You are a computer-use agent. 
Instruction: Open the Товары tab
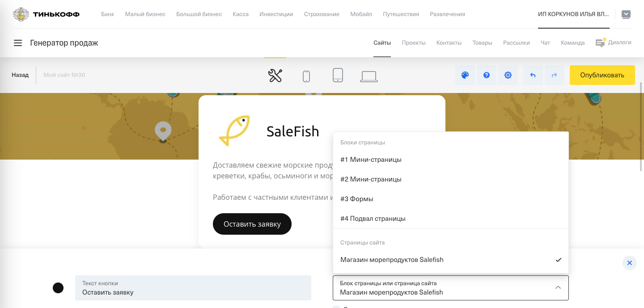(x=482, y=43)
